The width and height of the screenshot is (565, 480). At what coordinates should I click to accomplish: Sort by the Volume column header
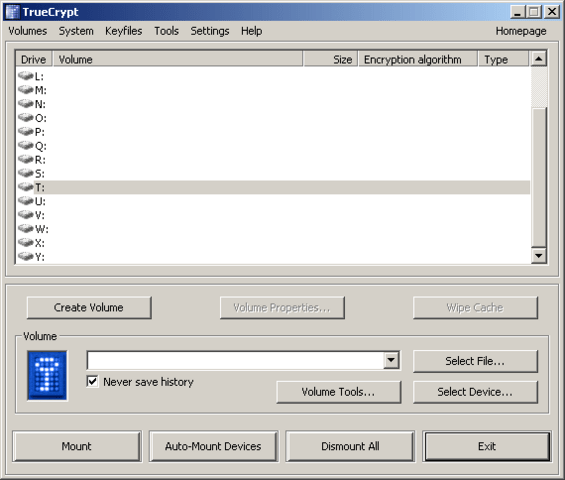coord(178,59)
